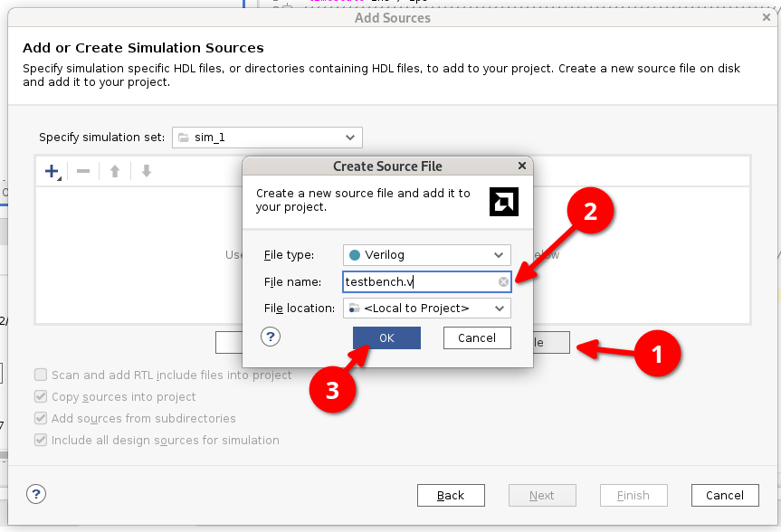Click the 'File type:' label
Screen dimensions: 781x532
click(x=289, y=255)
